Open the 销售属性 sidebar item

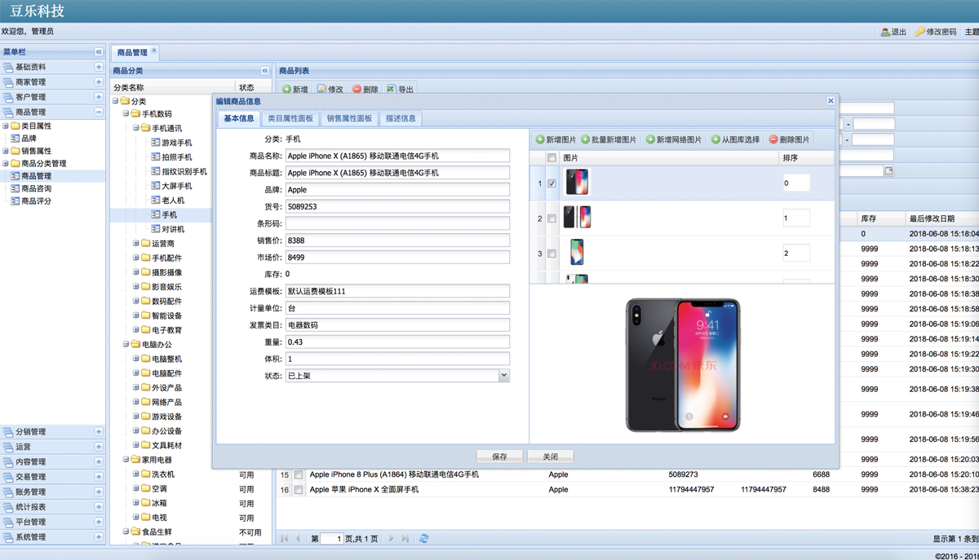pos(36,151)
